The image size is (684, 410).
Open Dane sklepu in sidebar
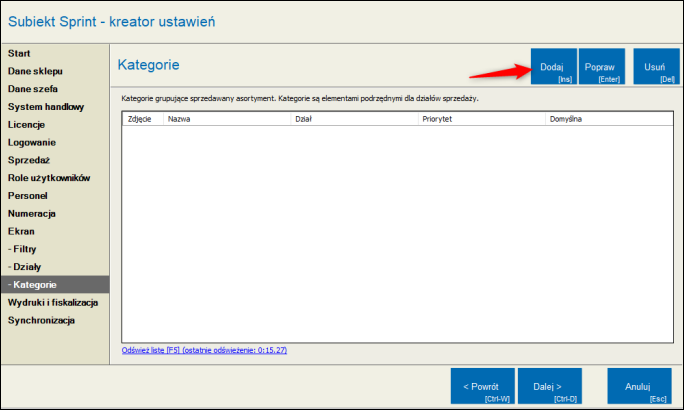coord(55,71)
